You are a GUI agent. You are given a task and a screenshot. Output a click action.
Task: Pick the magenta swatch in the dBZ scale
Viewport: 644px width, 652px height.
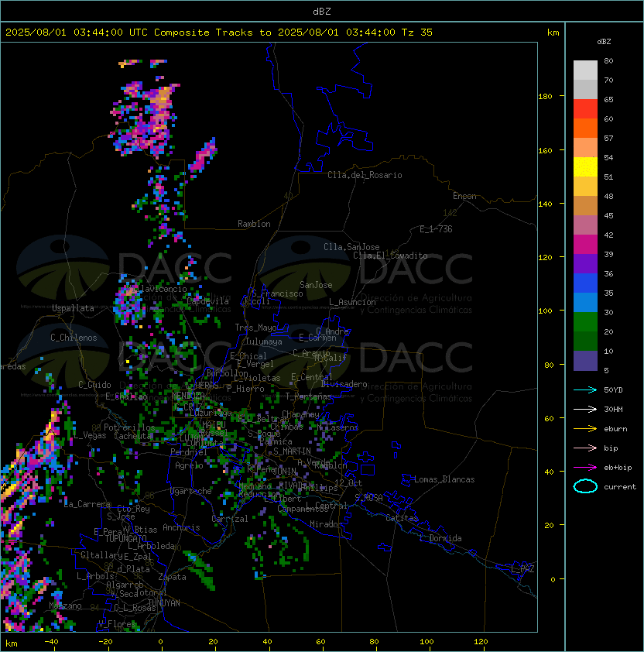coord(585,245)
